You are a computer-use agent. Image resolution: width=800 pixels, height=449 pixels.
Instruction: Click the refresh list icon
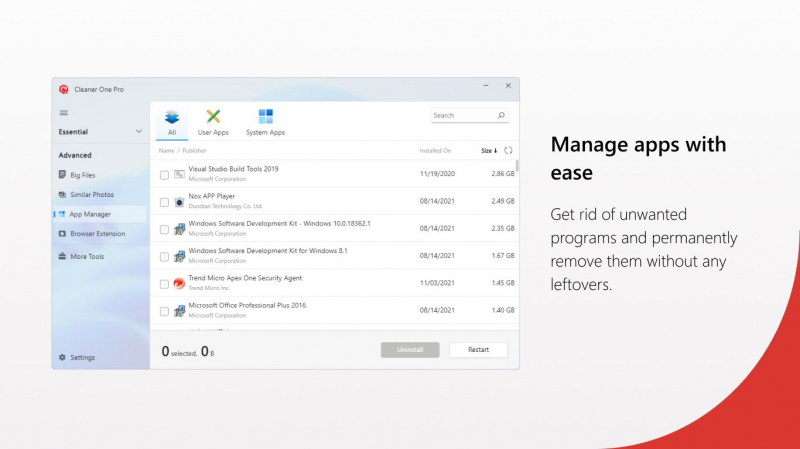tap(508, 151)
